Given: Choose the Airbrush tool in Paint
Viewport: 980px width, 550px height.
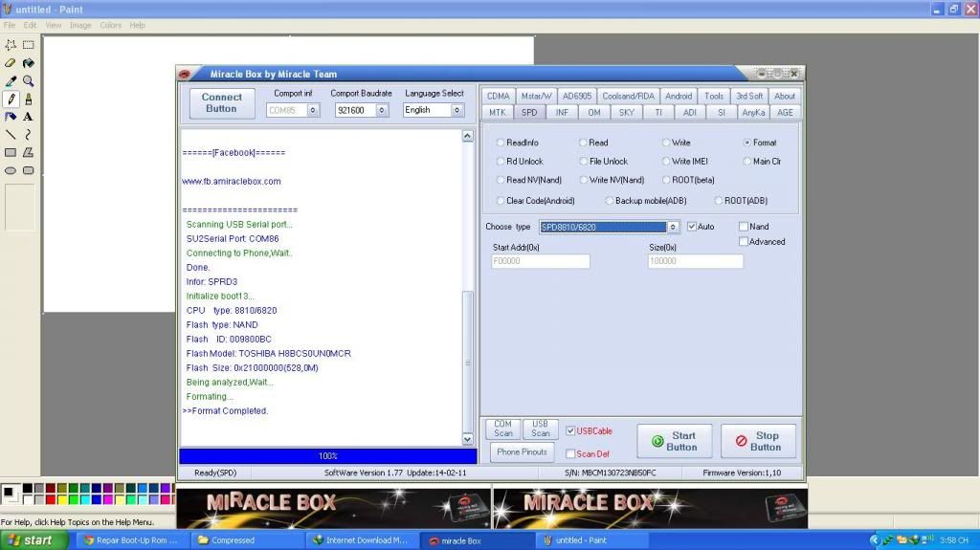Looking at the screenshot, I should (11, 117).
